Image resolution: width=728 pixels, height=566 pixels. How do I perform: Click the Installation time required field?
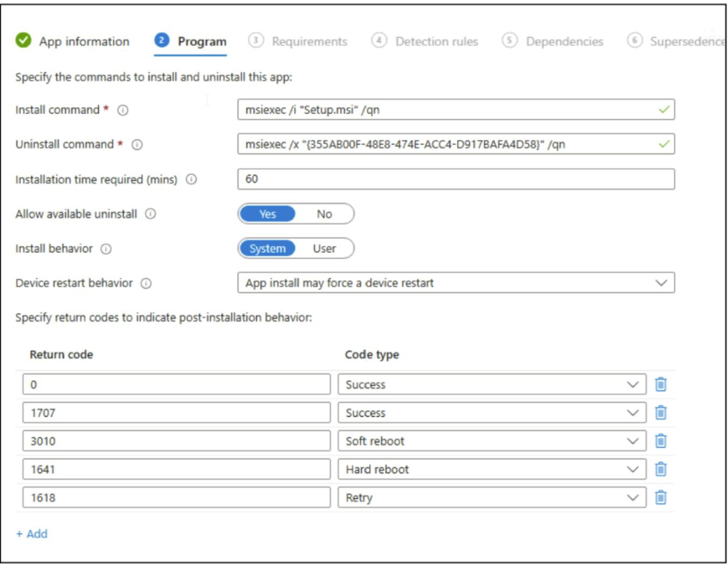[456, 179]
